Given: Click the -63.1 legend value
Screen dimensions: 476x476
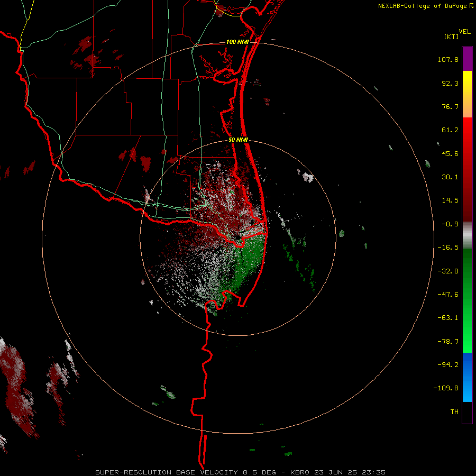Looking at the screenshot, I should click(x=448, y=318).
